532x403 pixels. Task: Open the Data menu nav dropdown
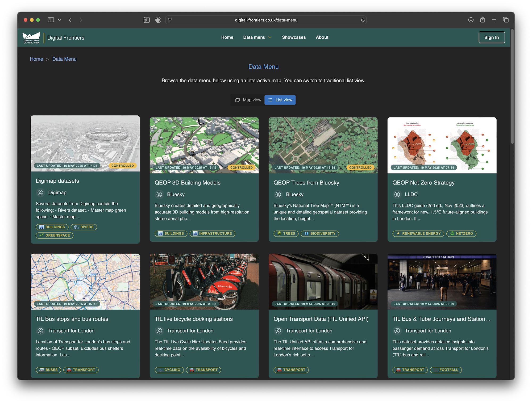point(257,37)
